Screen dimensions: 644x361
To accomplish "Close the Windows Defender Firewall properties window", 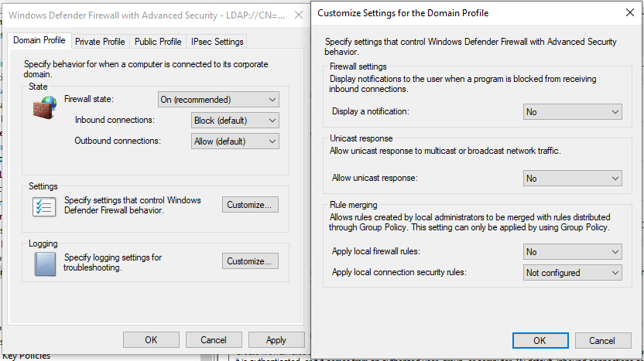I will coord(299,15).
